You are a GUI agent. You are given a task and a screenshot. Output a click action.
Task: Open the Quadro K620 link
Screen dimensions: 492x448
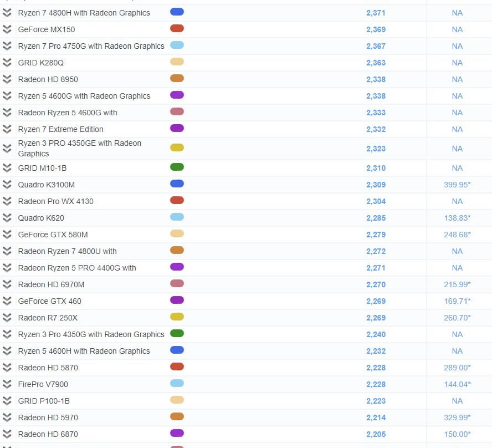tap(41, 218)
